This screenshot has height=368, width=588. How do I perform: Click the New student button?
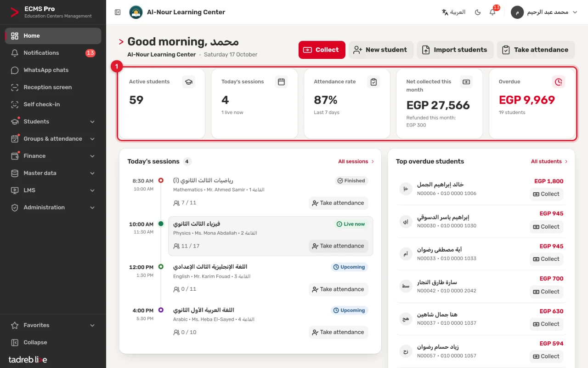(381, 50)
